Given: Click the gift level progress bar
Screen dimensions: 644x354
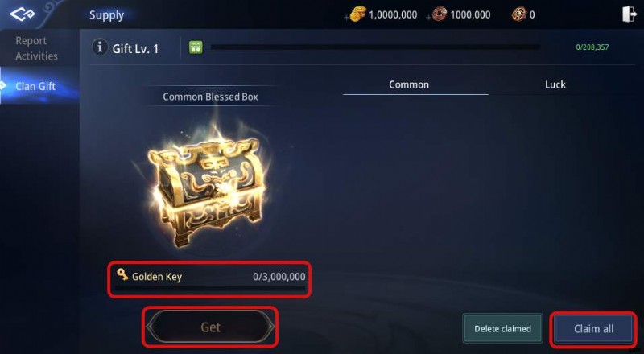Looking at the screenshot, I should (x=375, y=47).
